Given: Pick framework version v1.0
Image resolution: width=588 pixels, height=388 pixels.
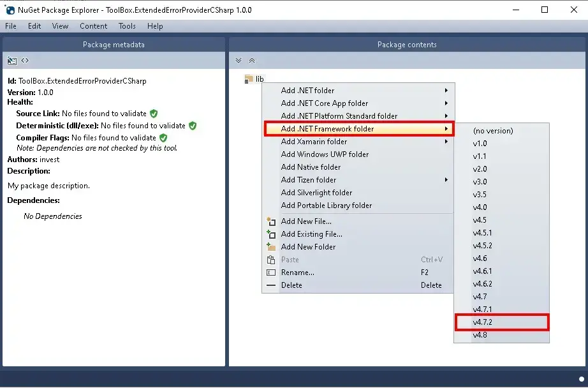Looking at the screenshot, I should coord(501,144).
